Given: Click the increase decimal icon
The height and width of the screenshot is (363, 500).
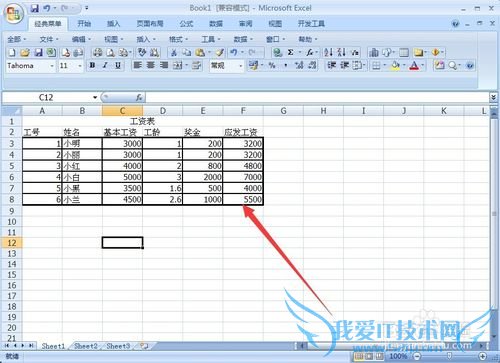Looking at the screenshot, I should [x=299, y=65].
